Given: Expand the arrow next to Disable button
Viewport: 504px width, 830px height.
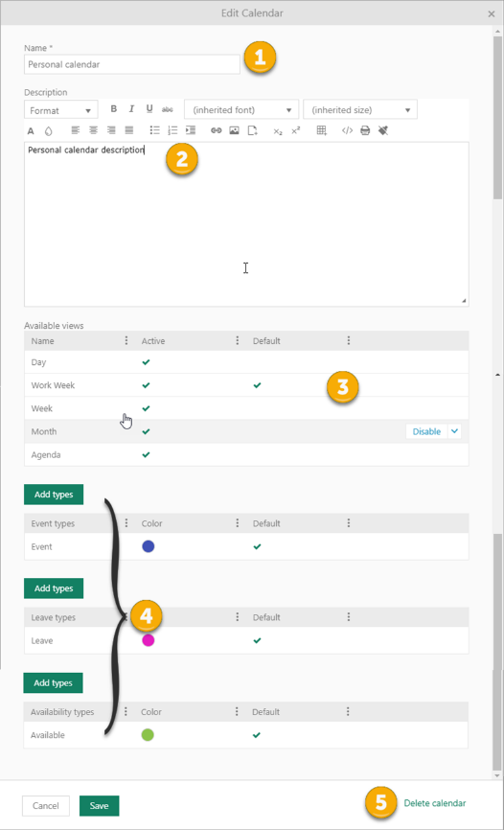Looking at the screenshot, I should click(x=454, y=431).
